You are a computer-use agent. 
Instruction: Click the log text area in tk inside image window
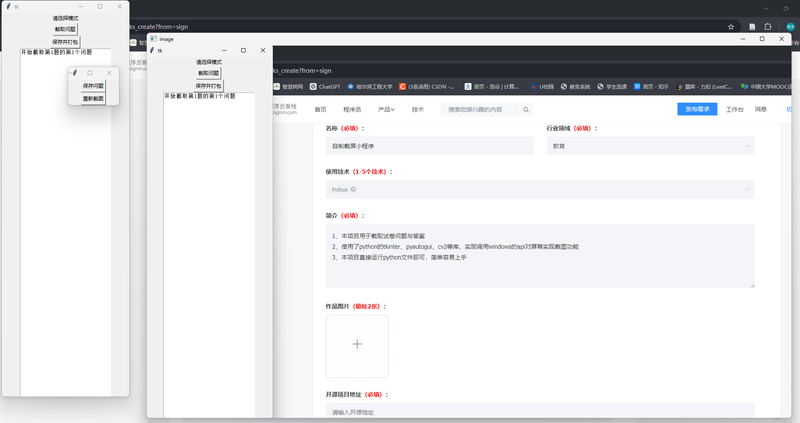click(209, 255)
